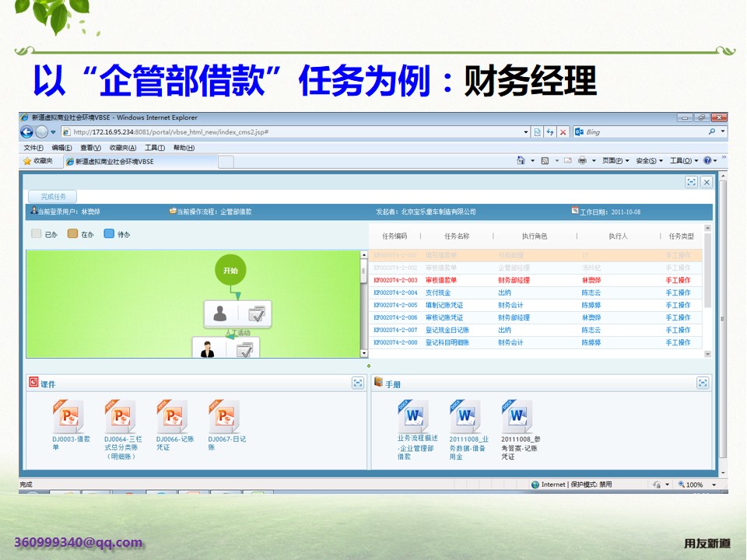Open the 帮助(H) menu
Screen dimensions: 747x560
184,148
